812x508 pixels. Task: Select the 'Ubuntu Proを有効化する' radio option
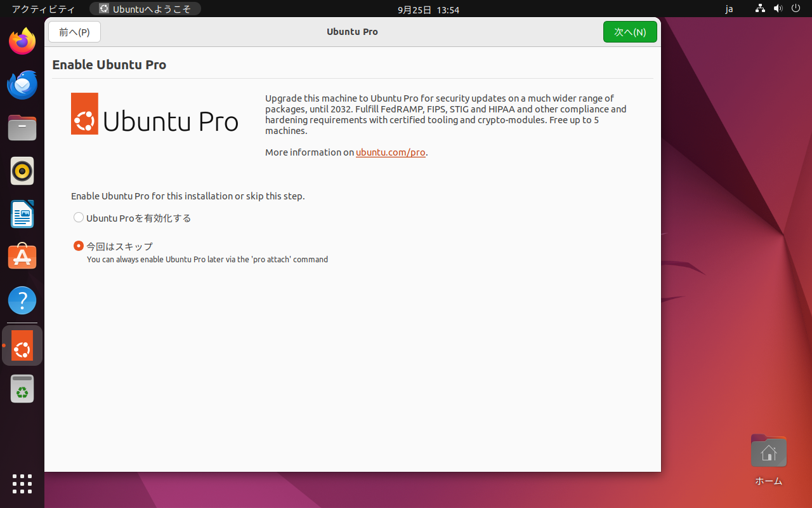79,218
